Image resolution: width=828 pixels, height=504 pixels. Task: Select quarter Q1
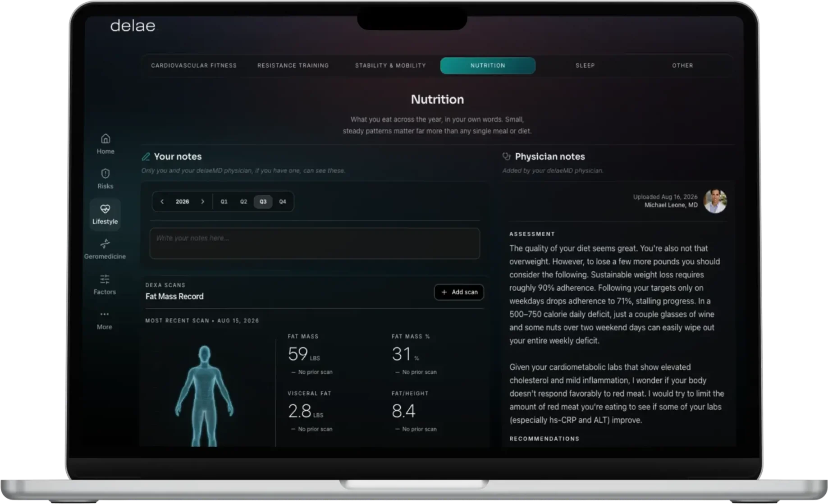tap(224, 202)
